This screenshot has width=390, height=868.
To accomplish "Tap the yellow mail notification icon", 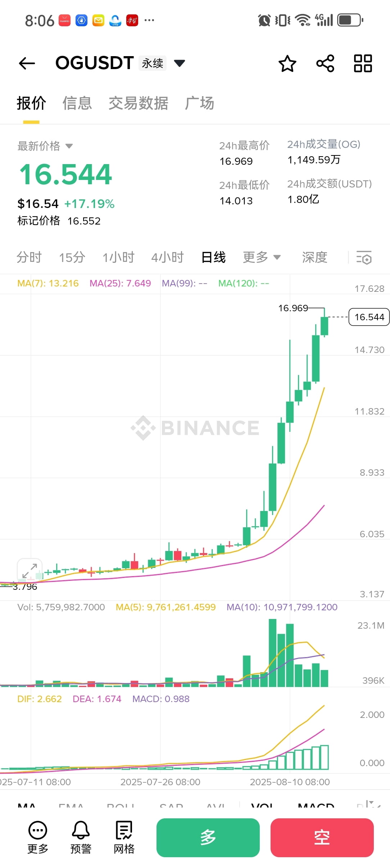I will pos(98,21).
